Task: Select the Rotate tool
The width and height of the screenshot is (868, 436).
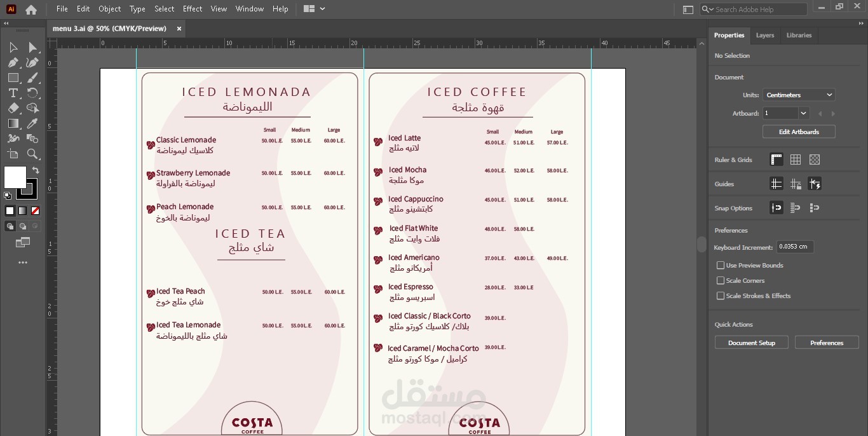Action: (x=33, y=93)
